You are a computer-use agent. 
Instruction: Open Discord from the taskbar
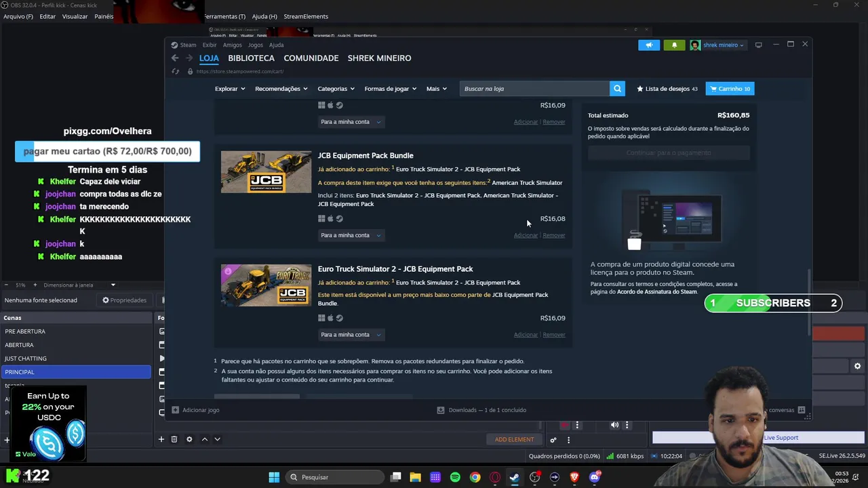pos(595,477)
